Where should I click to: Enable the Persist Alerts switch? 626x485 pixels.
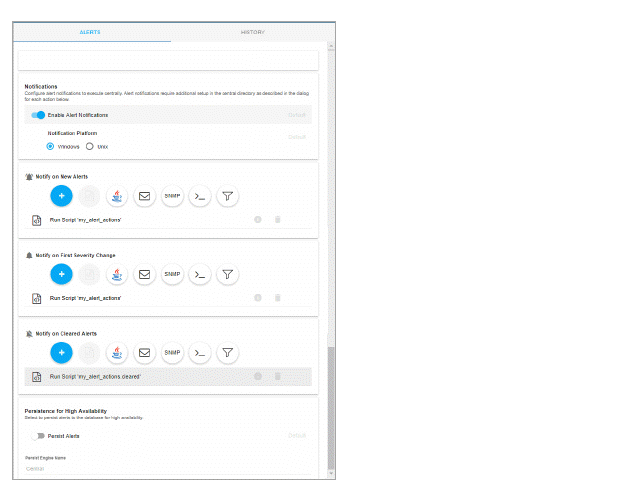click(x=38, y=436)
